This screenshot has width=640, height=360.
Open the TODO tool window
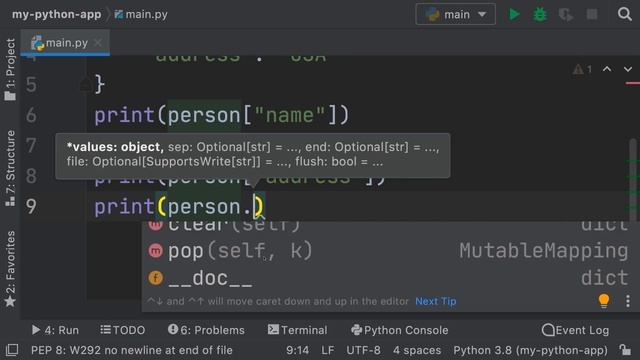click(x=122, y=330)
